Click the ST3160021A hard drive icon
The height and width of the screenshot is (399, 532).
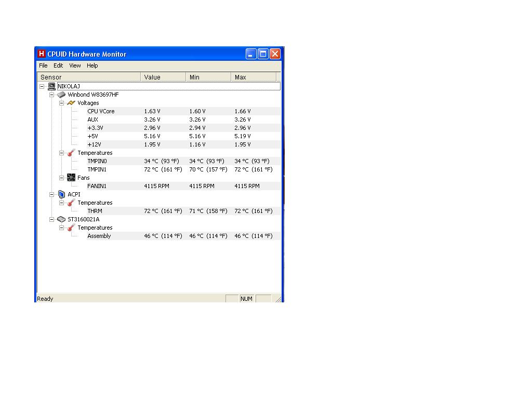point(61,219)
